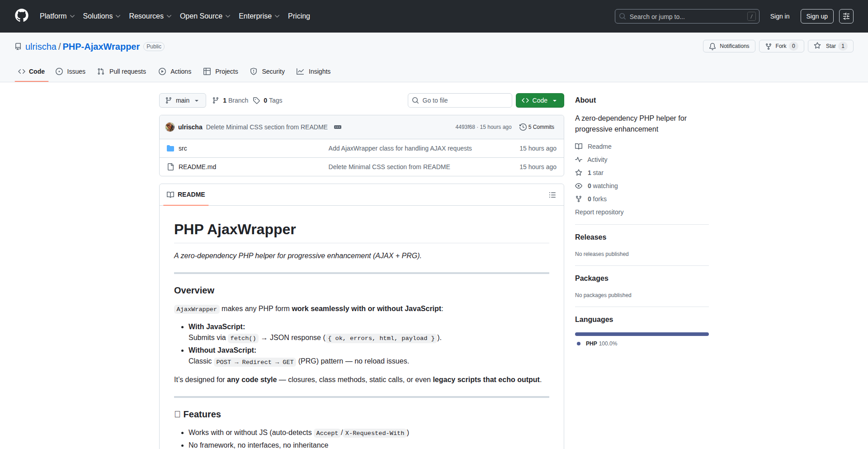Click the Sign up button
The image size is (868, 449).
click(816, 16)
